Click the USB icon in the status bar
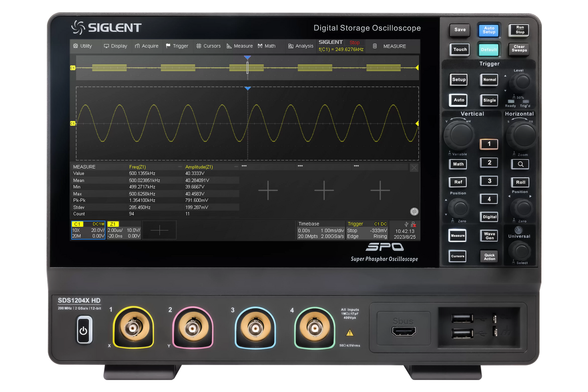 [406, 224]
